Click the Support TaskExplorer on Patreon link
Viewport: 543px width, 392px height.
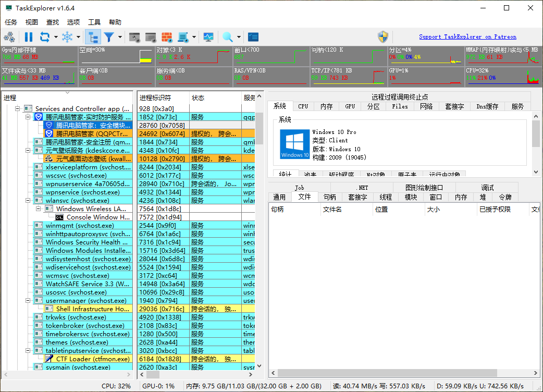pos(467,36)
